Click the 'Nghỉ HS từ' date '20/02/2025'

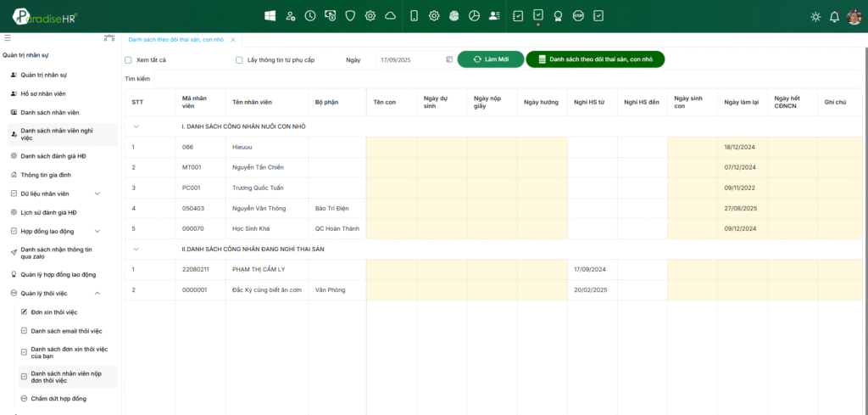[x=593, y=289]
